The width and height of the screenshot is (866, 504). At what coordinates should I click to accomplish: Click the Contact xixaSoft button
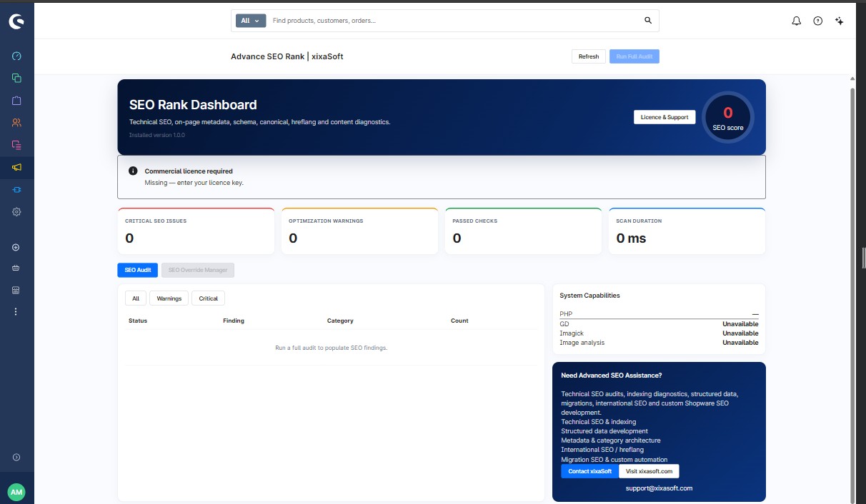click(x=589, y=471)
